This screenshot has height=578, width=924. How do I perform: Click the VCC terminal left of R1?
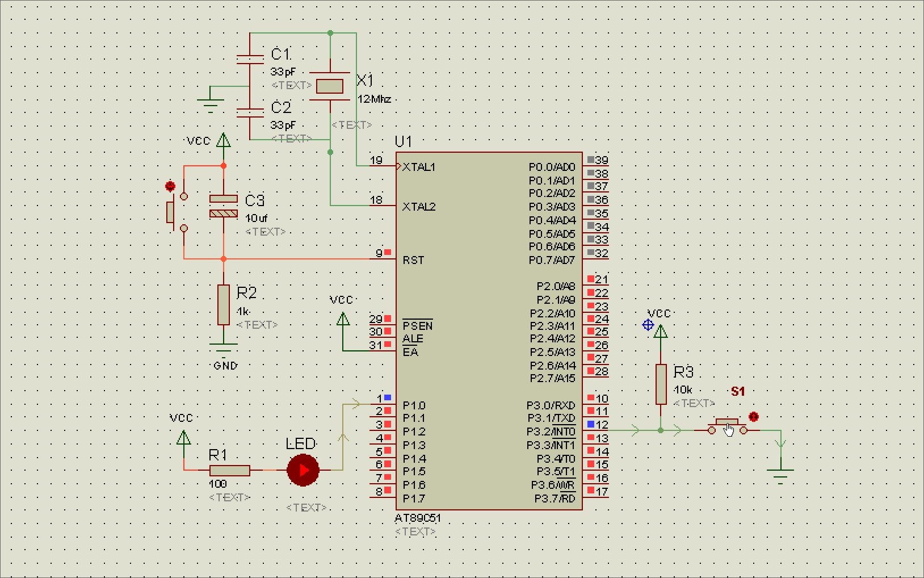(x=183, y=437)
